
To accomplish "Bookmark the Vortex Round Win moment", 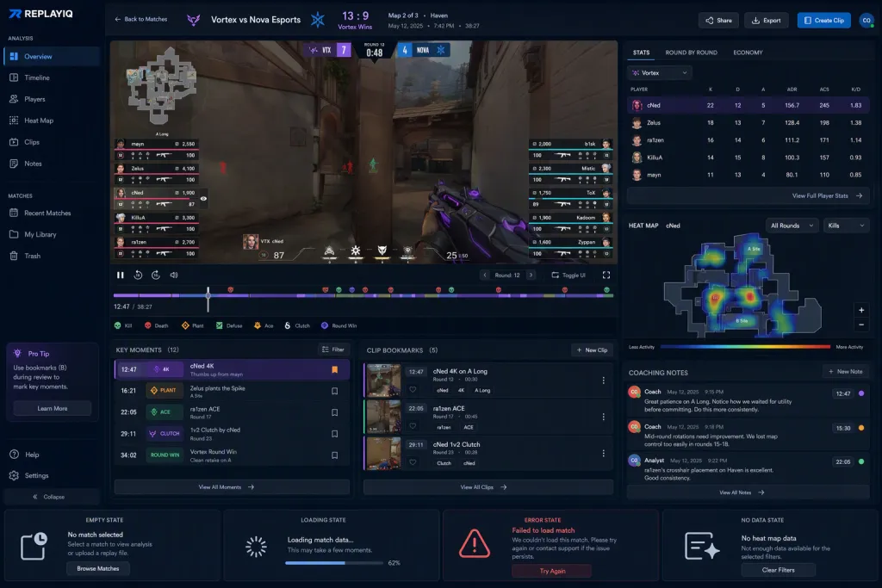I will (335, 455).
